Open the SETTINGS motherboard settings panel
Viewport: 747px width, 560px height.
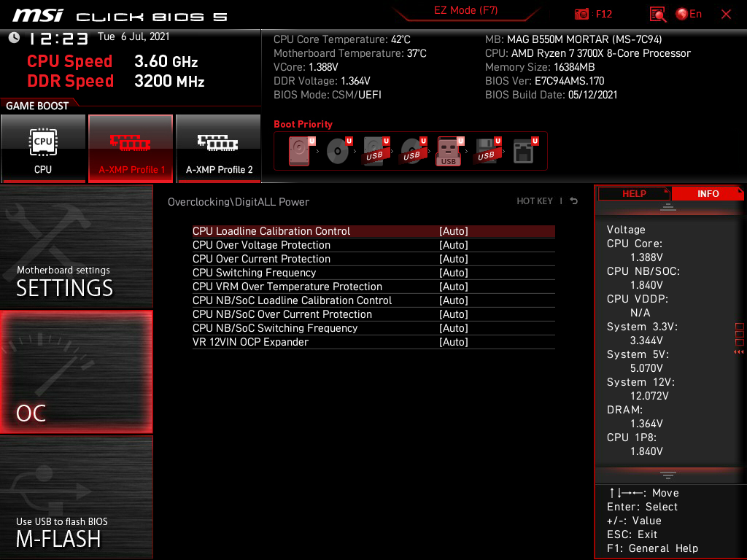click(x=76, y=246)
